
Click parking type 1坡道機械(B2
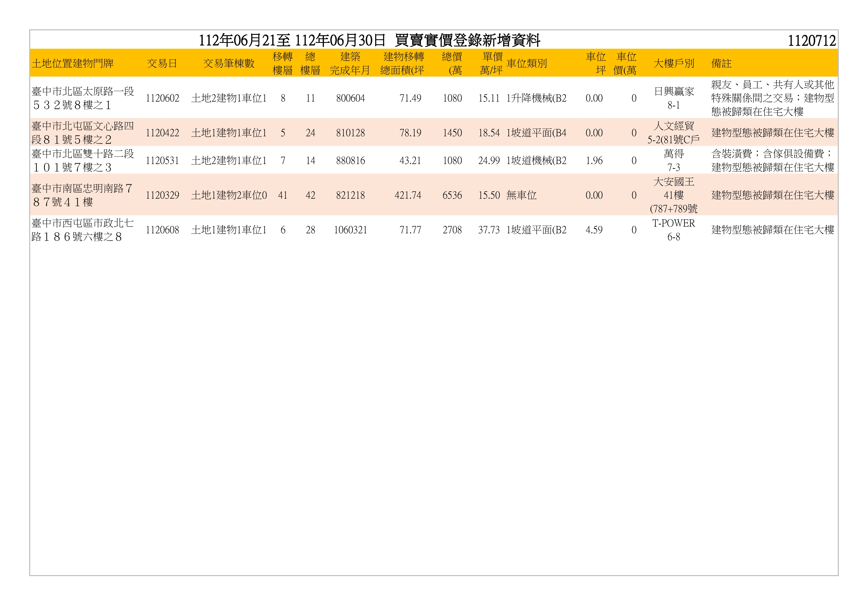click(536, 161)
